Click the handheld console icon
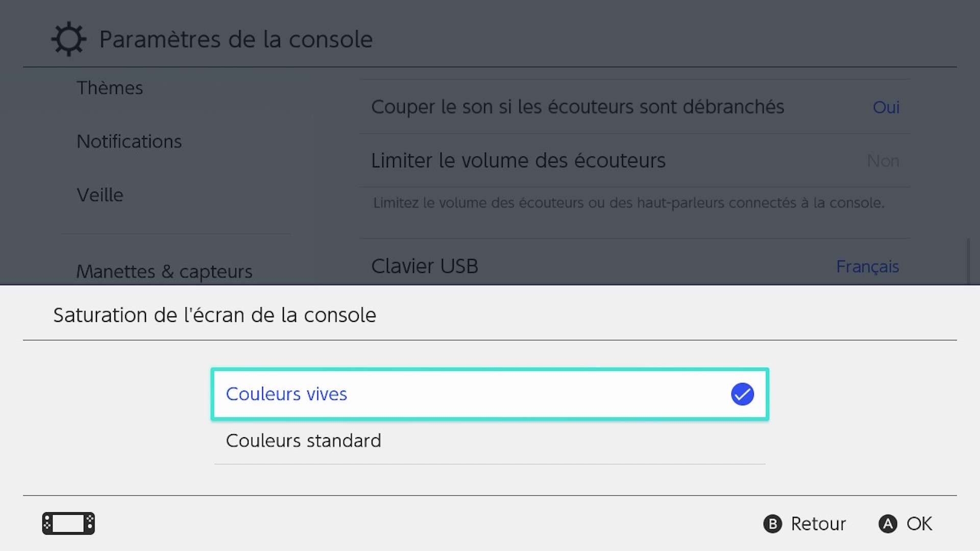 click(68, 523)
